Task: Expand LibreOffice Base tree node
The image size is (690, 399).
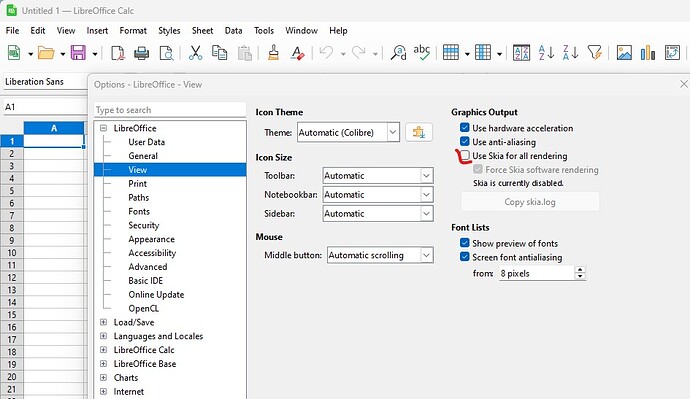Action: click(x=103, y=364)
